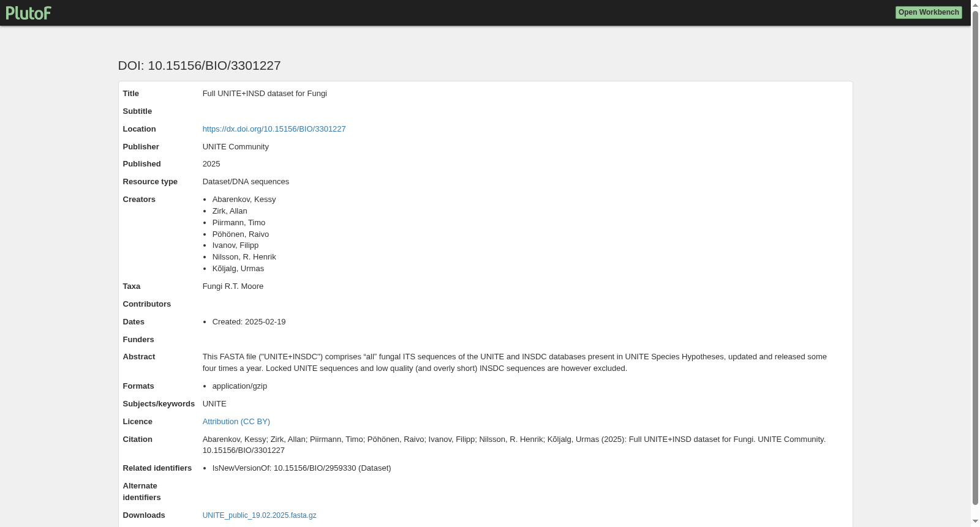The image size is (980, 527).
Task: Open the Attribution (CC BY) licence link
Action: [x=236, y=422]
